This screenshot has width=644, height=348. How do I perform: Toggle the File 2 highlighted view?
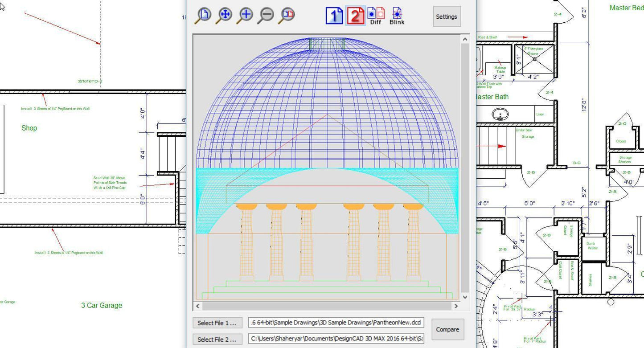pos(356,16)
